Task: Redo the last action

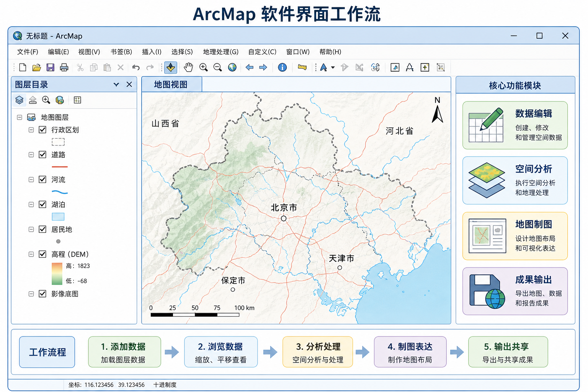Action: (150, 67)
